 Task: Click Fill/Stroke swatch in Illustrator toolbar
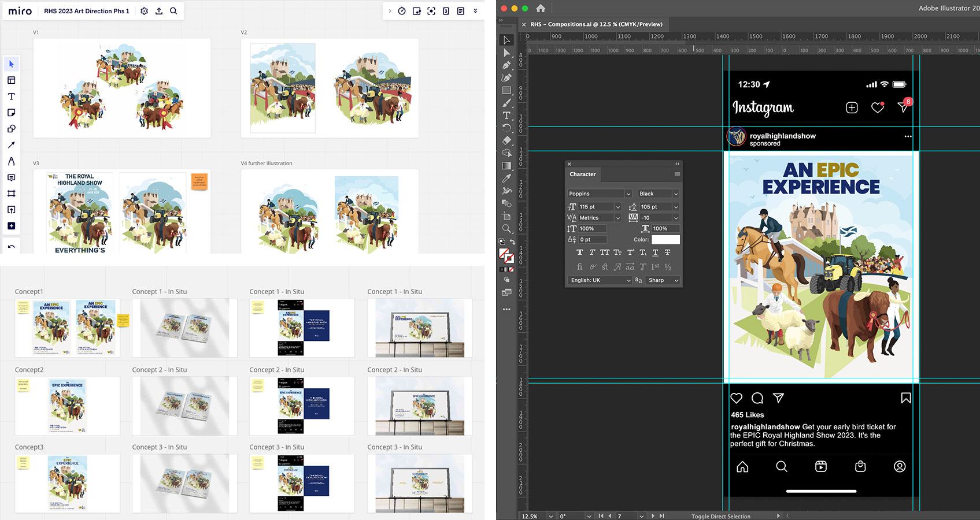click(506, 255)
